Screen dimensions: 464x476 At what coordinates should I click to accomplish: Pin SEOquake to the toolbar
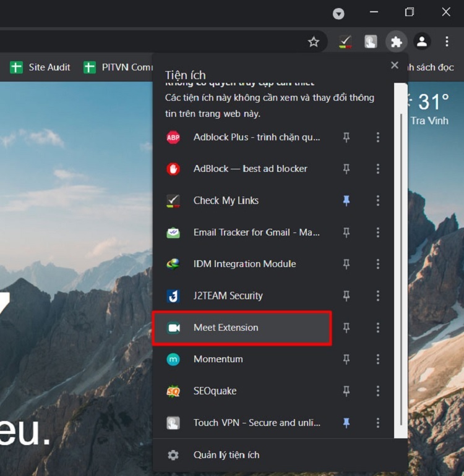pyautogui.click(x=346, y=391)
